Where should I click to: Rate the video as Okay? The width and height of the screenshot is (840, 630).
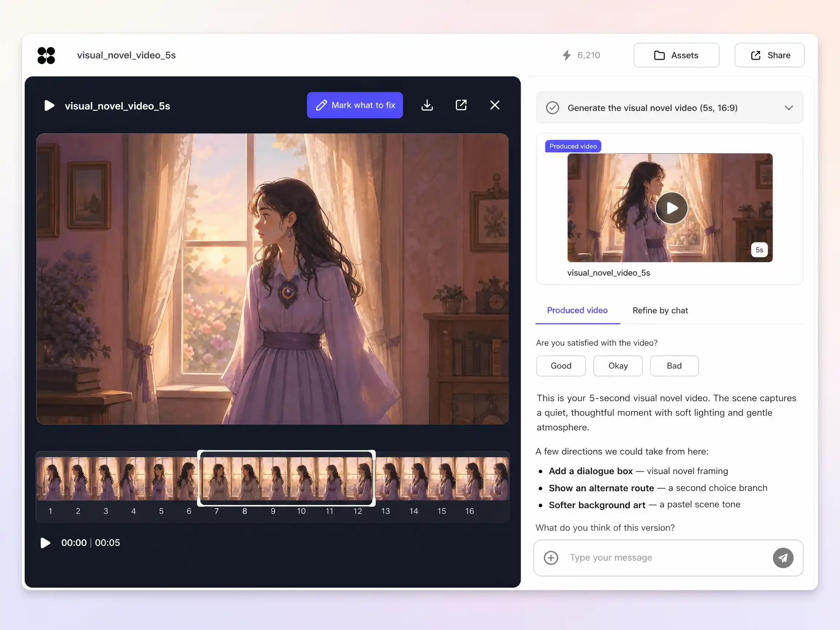[x=618, y=366]
